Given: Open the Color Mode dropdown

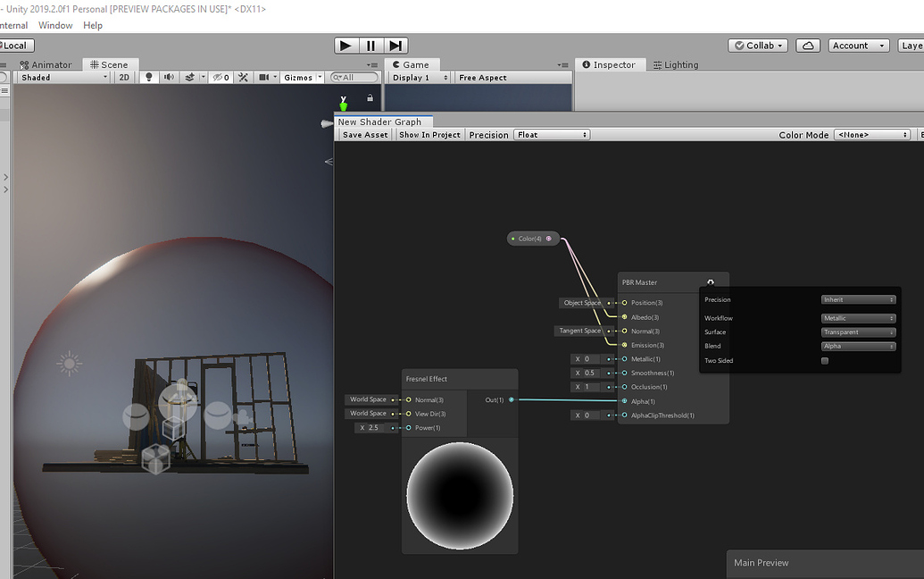Looking at the screenshot, I should click(872, 134).
